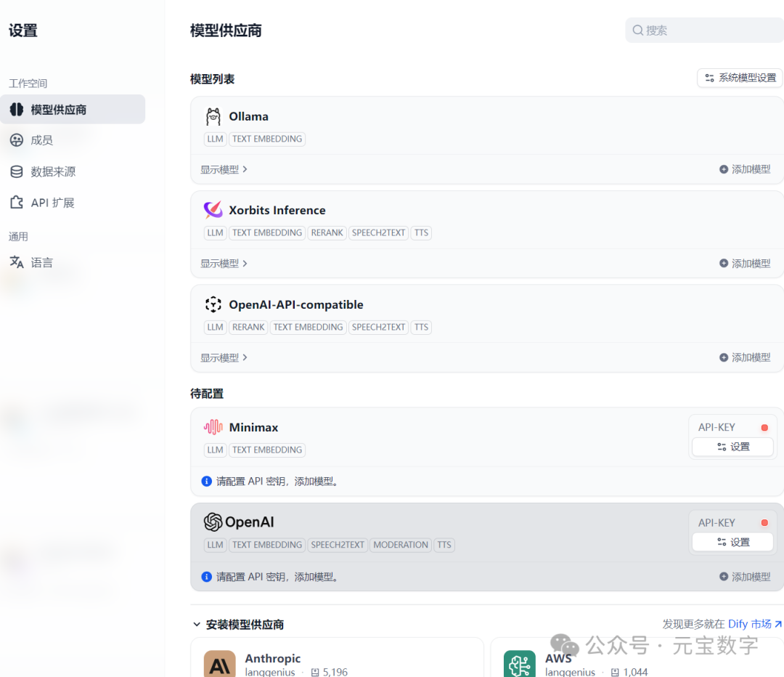Click the AWS provider icon
Viewport: 784px width, 677px height.
pos(520,664)
